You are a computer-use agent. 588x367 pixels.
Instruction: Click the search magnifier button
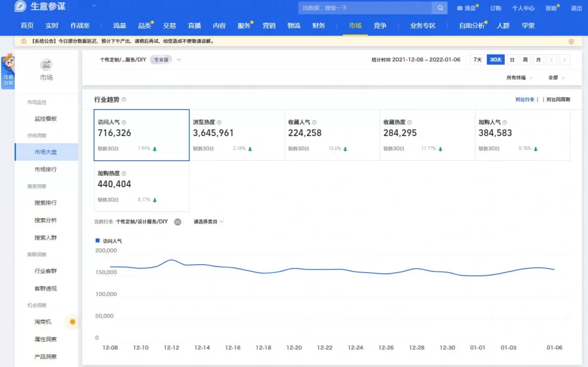click(x=440, y=8)
